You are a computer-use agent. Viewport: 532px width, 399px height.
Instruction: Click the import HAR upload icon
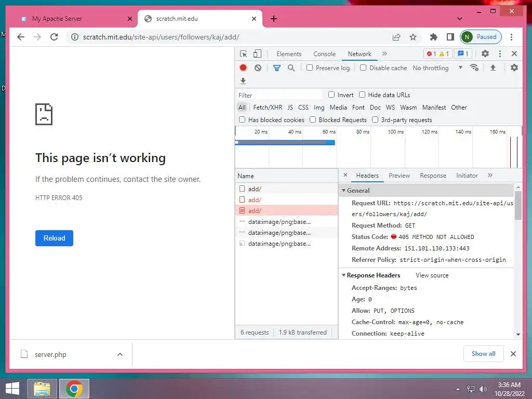pos(493,68)
